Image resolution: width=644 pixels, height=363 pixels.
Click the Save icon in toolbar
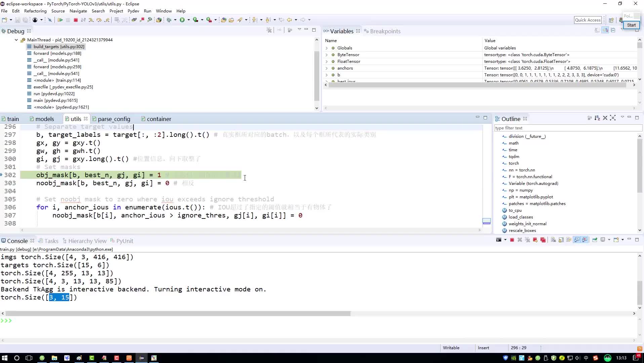(17, 20)
